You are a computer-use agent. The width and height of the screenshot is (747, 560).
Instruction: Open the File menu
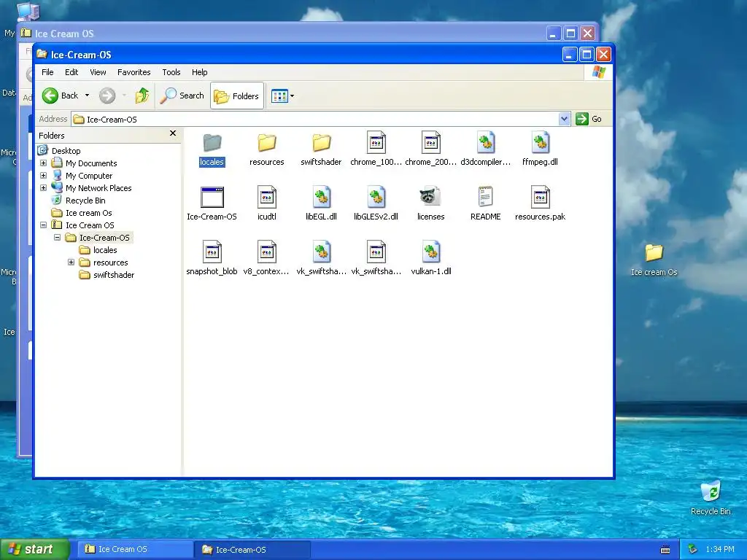(47, 72)
